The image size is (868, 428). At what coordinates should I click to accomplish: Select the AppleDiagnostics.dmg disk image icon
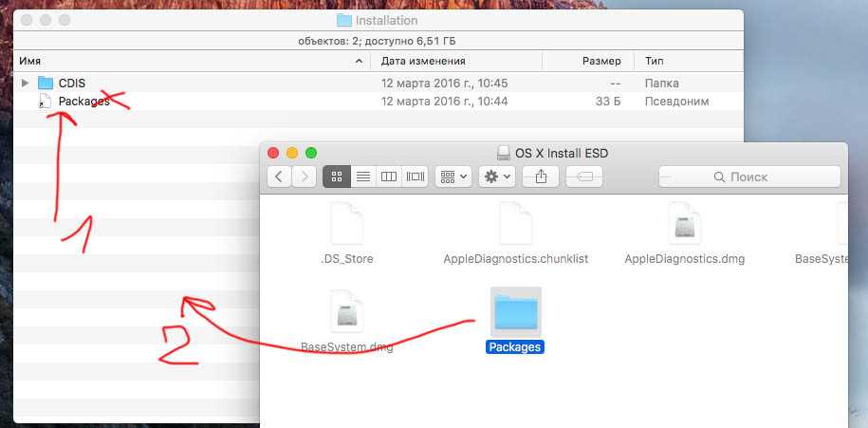tap(685, 224)
